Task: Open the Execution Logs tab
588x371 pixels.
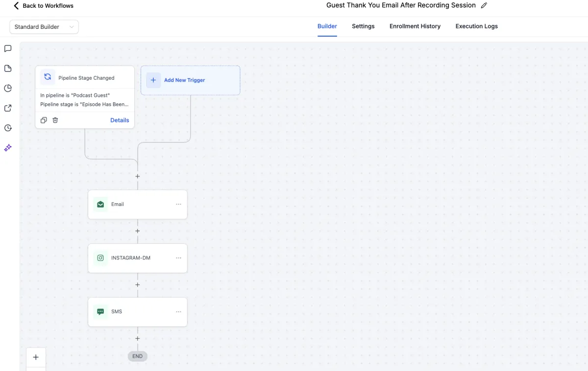Action: coord(476,26)
